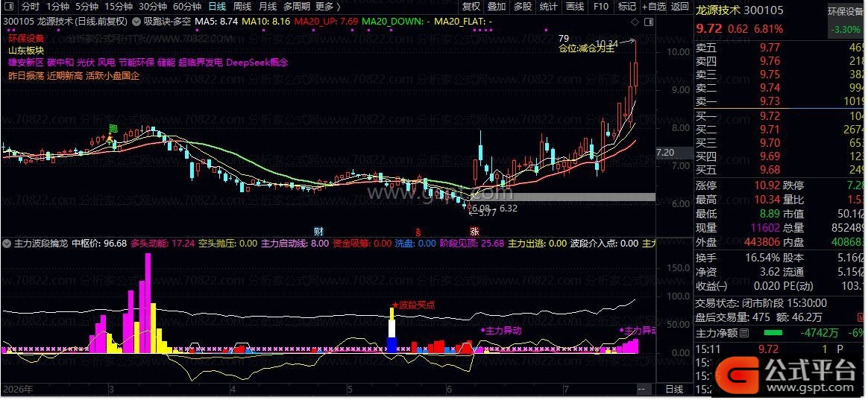Viewport: 868px width, 400px height.
Task: Open the 多股 multi-stock view
Action: click(523, 7)
